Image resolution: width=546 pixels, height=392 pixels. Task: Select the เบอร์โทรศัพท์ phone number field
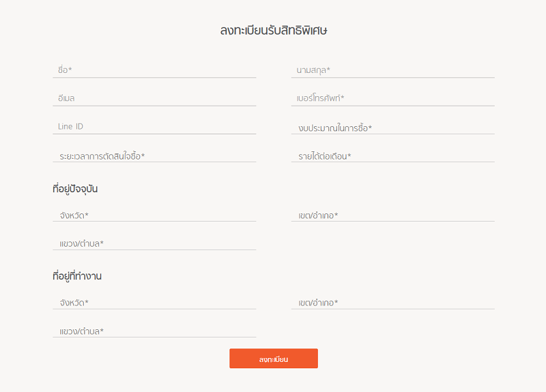click(393, 98)
